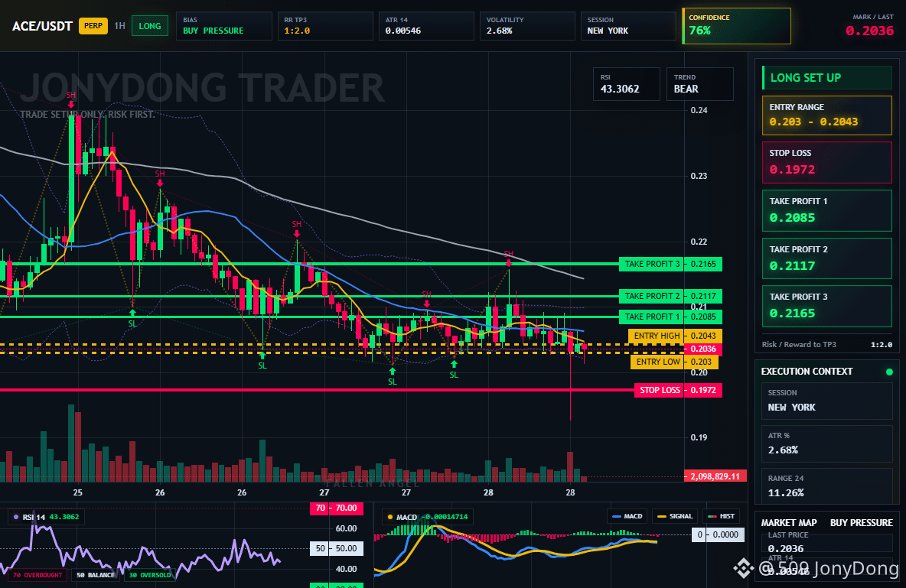Click the 0.24 price axis tick
906x588 pixels.
pos(699,110)
